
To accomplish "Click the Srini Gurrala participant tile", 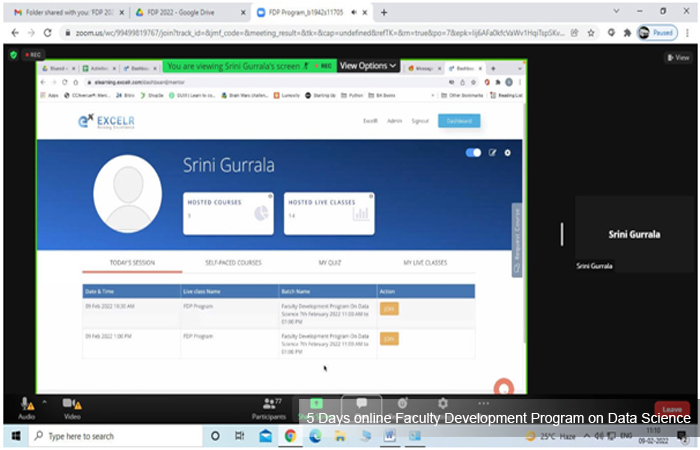I will [x=634, y=234].
